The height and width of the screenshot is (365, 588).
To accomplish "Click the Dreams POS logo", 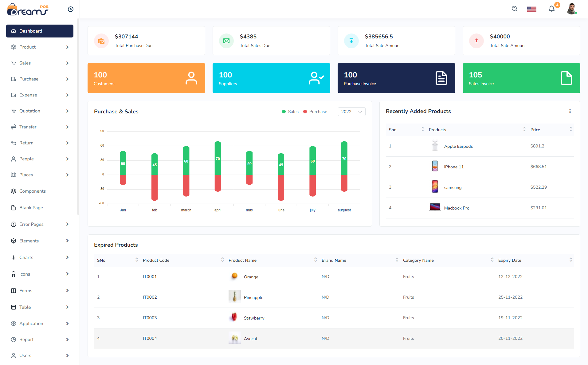I will [x=28, y=9].
